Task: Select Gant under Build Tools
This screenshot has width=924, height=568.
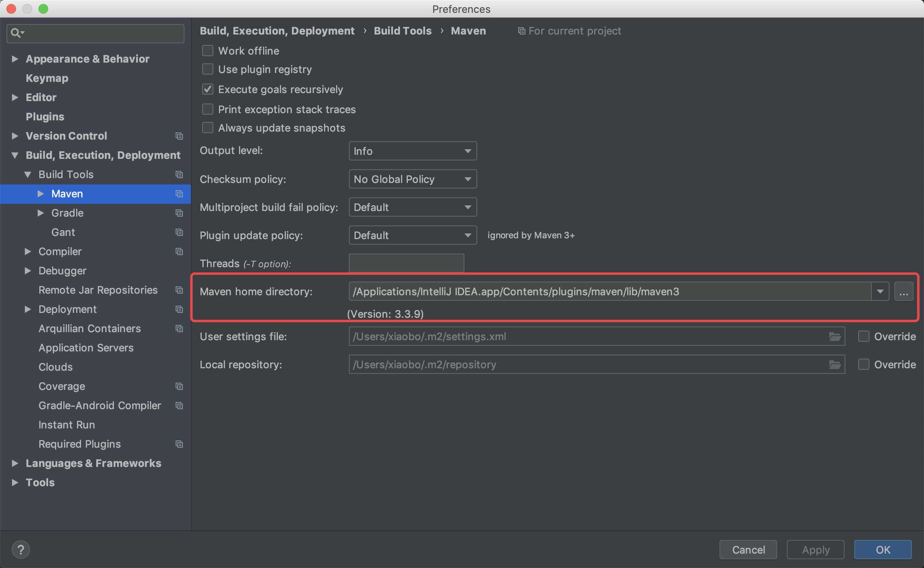Action: click(63, 232)
